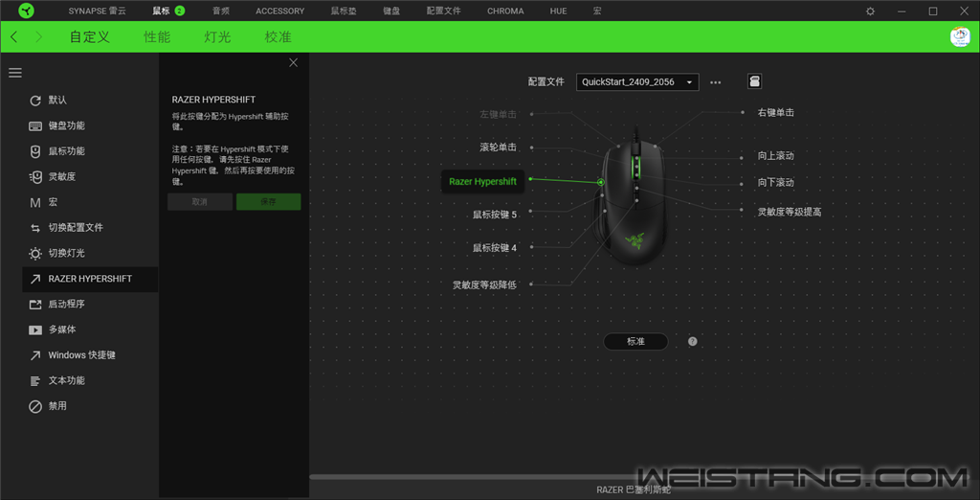Select the 鼠标按键 4 assignment
The width and height of the screenshot is (980, 500).
[x=495, y=248]
